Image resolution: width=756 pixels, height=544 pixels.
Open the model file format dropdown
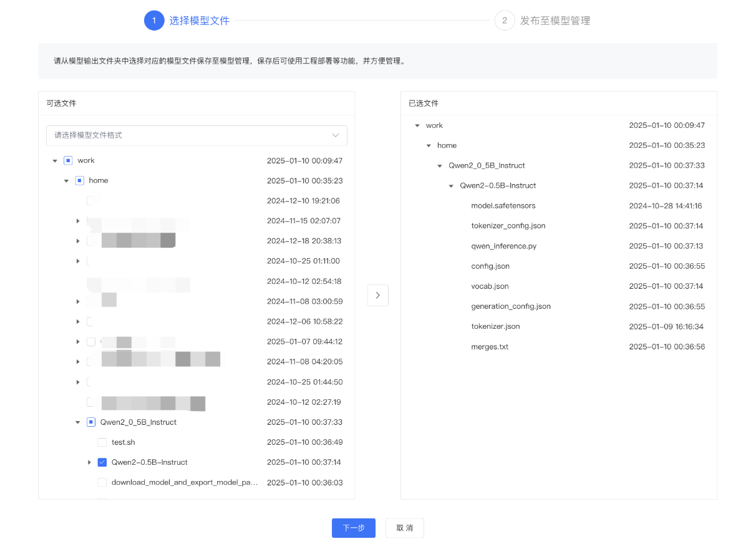[x=196, y=135]
